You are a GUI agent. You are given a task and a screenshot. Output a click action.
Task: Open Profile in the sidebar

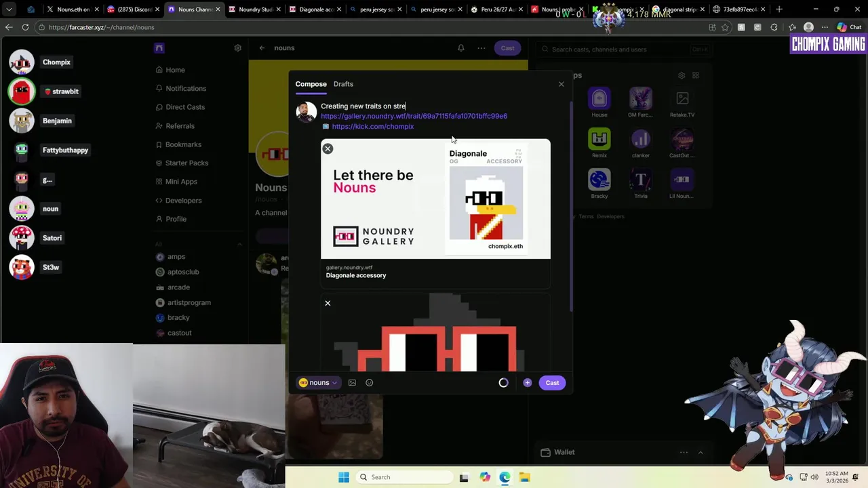[171, 219]
